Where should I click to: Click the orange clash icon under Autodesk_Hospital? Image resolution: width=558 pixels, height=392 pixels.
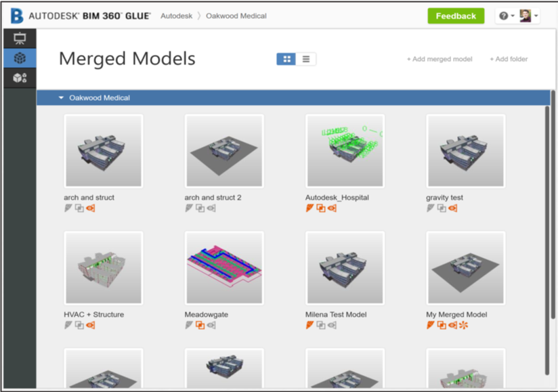(320, 208)
